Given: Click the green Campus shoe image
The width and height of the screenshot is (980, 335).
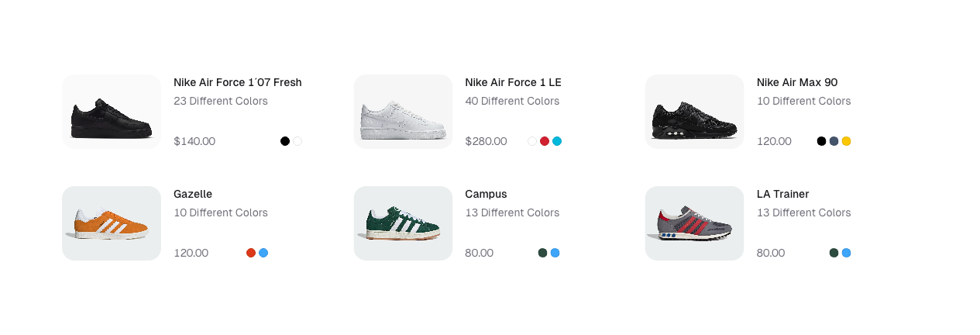Looking at the screenshot, I should tap(403, 223).
